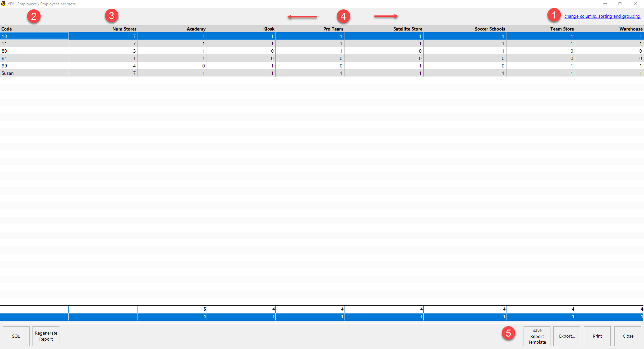Viewport: 644px width, 349px height.
Task: Open the change columns, sorting and grouping link
Action: (x=602, y=16)
